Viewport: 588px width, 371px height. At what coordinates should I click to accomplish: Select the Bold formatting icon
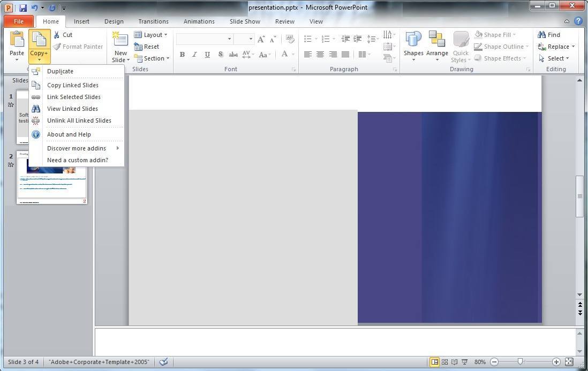(182, 54)
